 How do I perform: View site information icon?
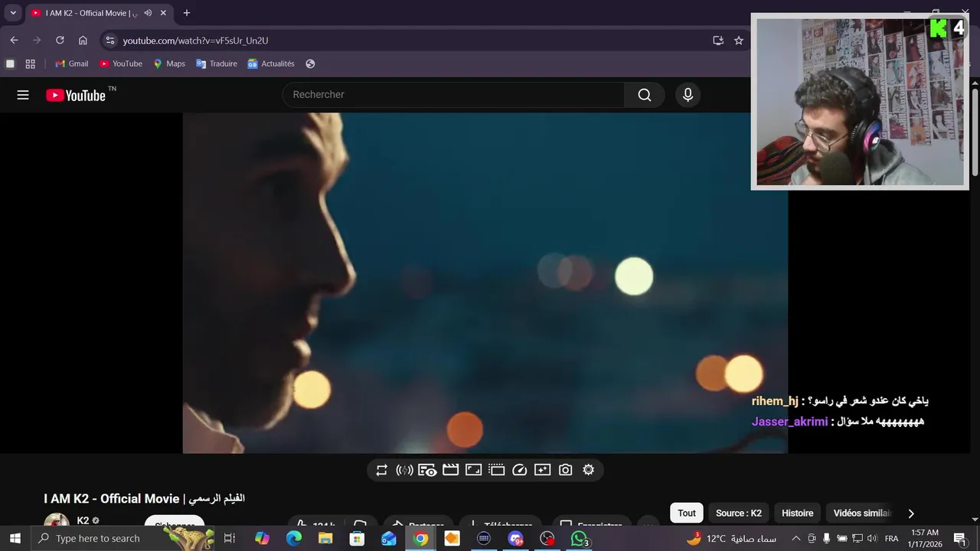tap(110, 41)
